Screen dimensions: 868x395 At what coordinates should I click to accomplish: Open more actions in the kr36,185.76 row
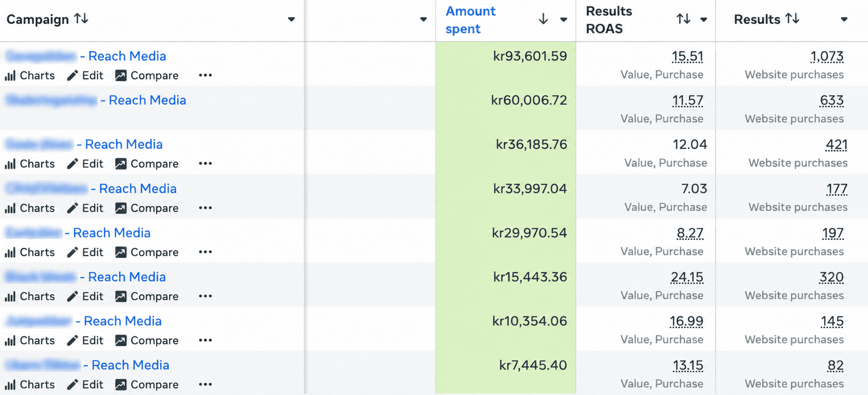205,163
